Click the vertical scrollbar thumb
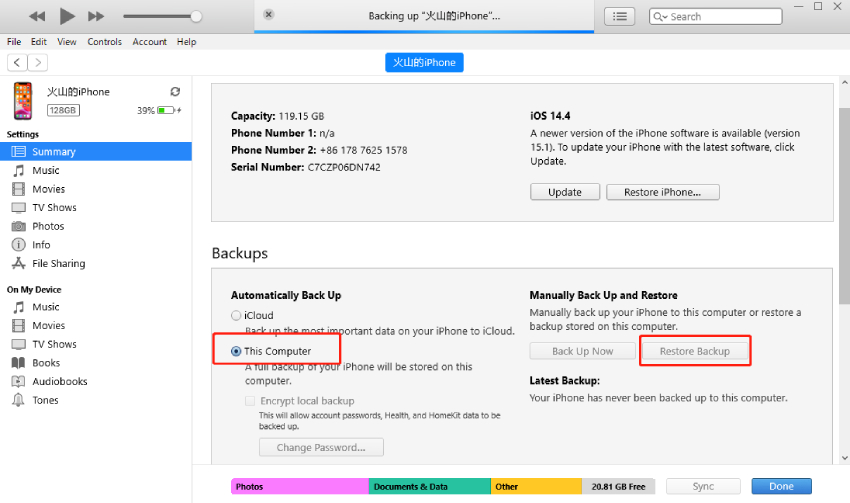This screenshot has height=503, width=850. point(845,206)
